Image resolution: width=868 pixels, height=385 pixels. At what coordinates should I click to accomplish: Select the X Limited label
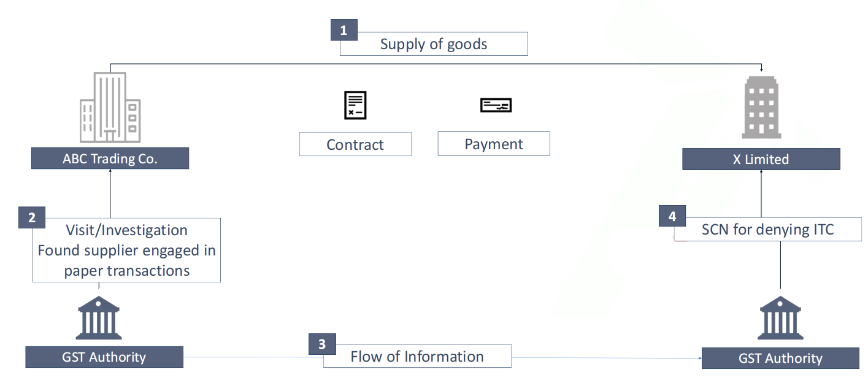(x=761, y=160)
